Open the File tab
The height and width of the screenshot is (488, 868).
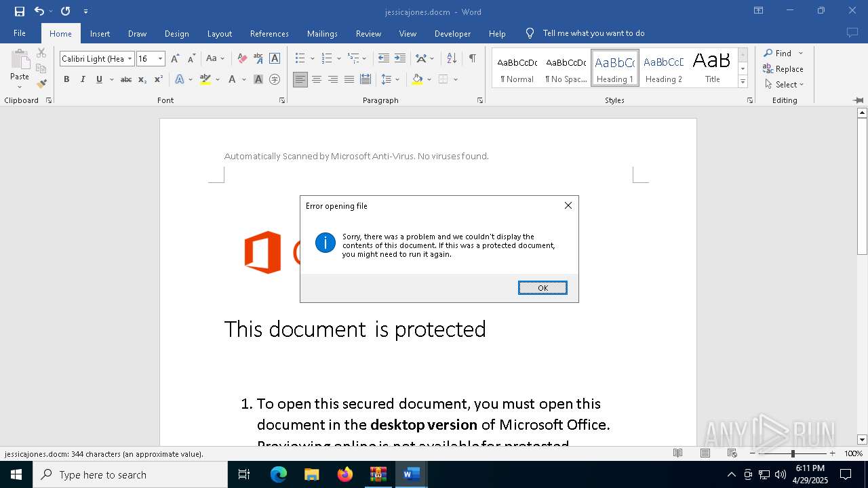coord(20,33)
